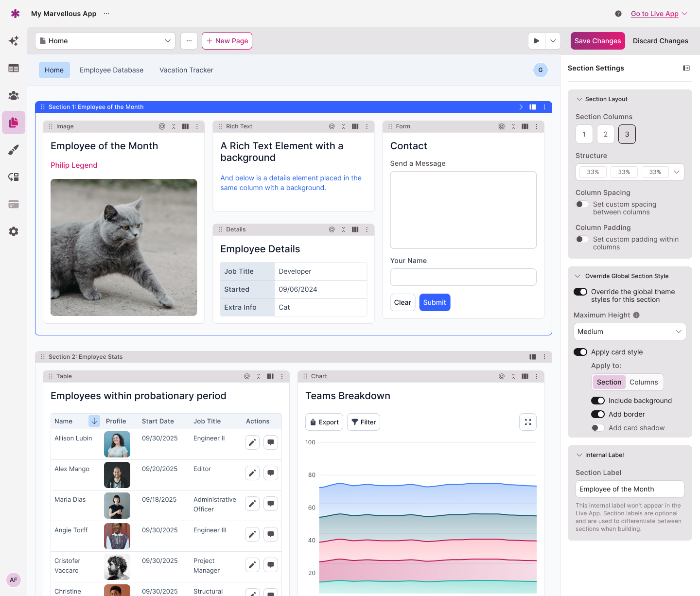Screen dimensions: 700x596
Task: Switch to the Vacation Tracker tab
Action: click(x=186, y=70)
